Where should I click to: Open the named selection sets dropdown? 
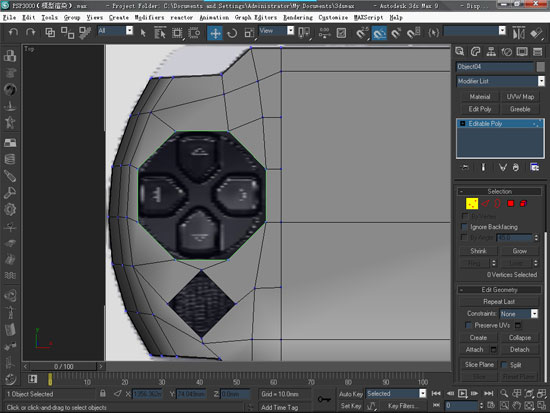tap(475, 31)
